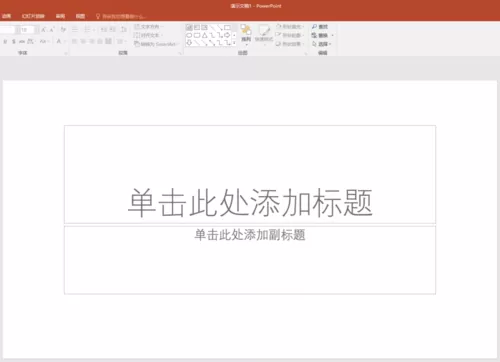Open the View ribbon tab
This screenshot has width=500, height=362.
(80, 16)
